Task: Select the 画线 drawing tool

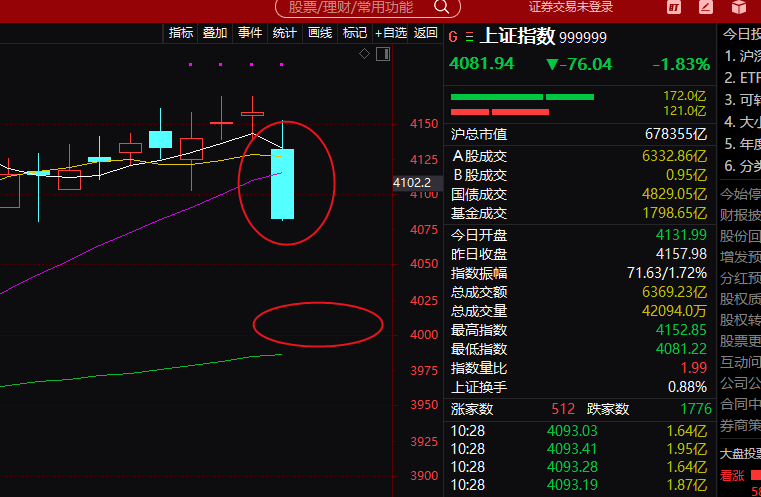Action: click(x=320, y=33)
